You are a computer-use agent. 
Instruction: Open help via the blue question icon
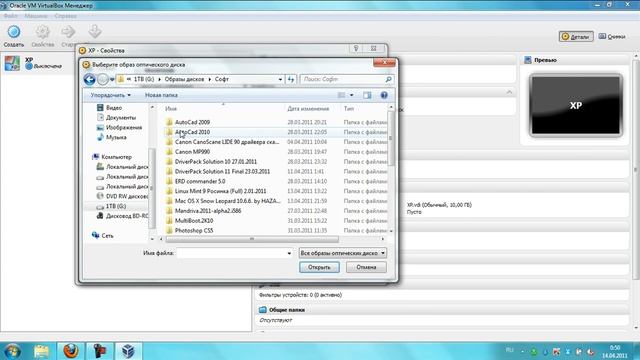point(384,95)
